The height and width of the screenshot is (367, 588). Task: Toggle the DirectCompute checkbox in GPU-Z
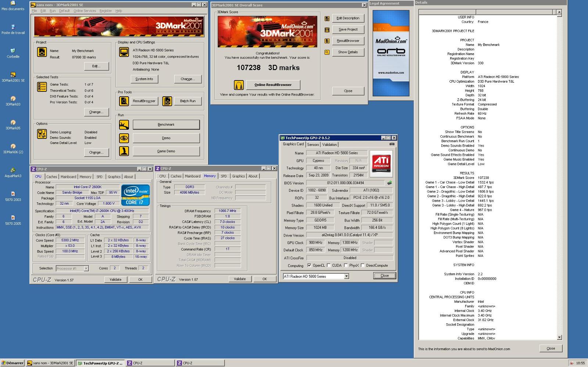(x=363, y=265)
